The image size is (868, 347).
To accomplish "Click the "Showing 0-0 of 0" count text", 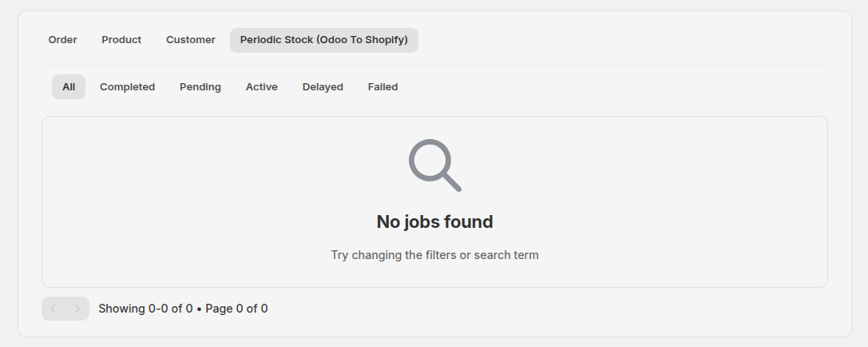I will tap(145, 309).
